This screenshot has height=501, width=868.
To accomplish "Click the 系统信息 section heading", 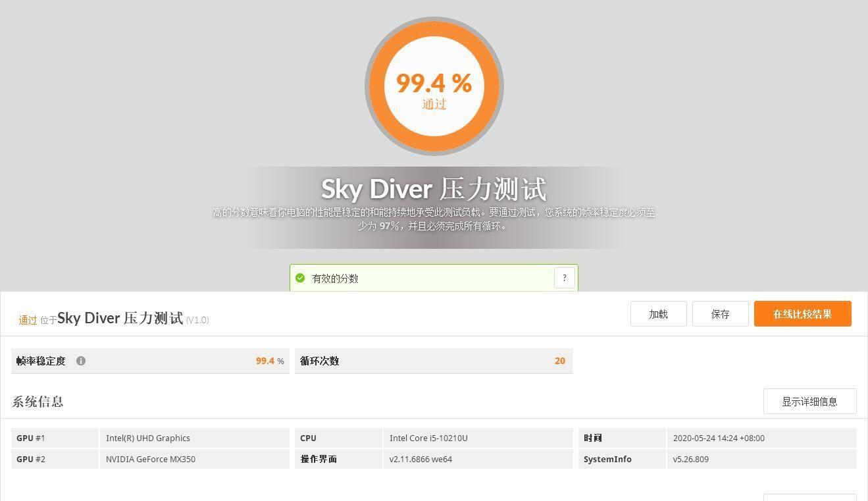I will point(38,402).
